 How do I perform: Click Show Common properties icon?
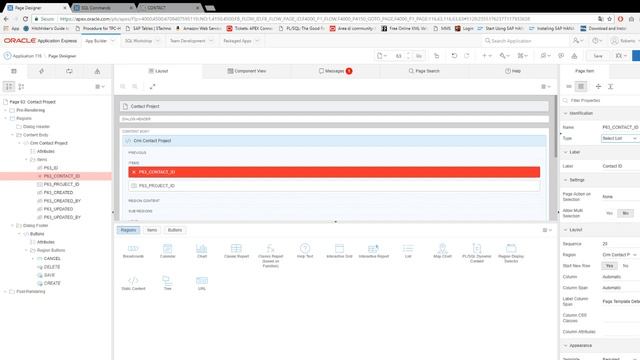569,87
